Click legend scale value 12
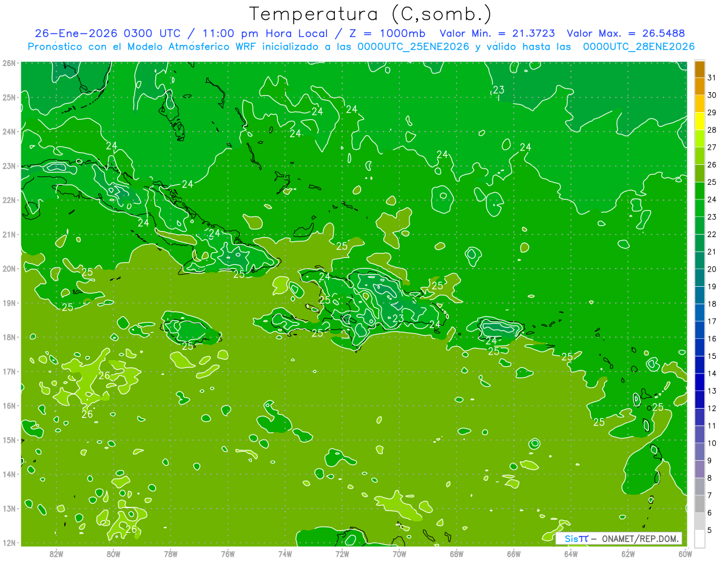Viewport: 728px width, 562px height. pyautogui.click(x=712, y=408)
